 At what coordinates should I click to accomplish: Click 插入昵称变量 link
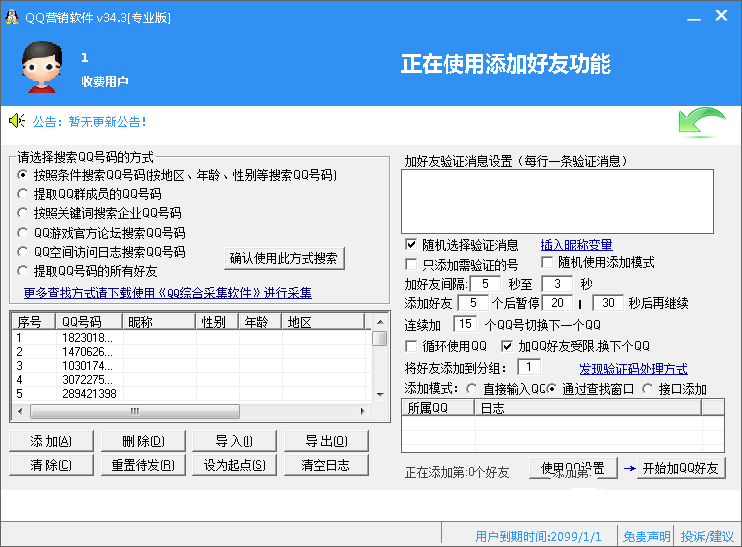tap(576, 245)
